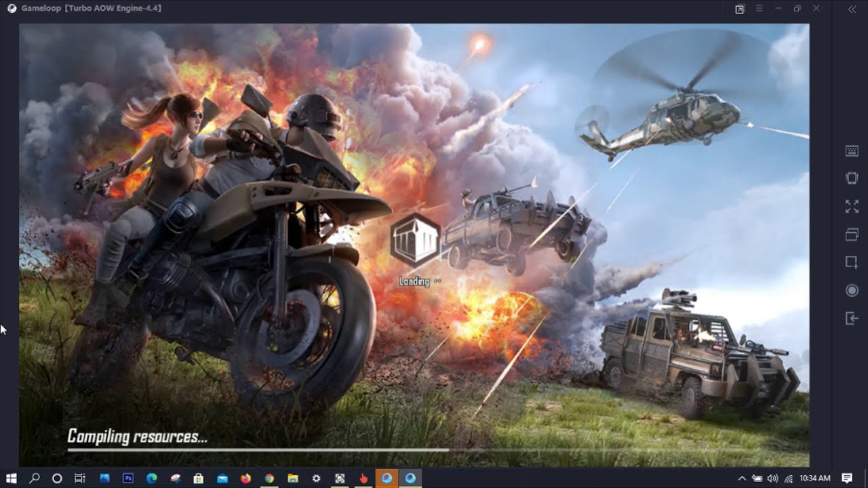868x488 pixels.
Task: Click the rotate screen icon in sidebar
Action: tap(852, 178)
